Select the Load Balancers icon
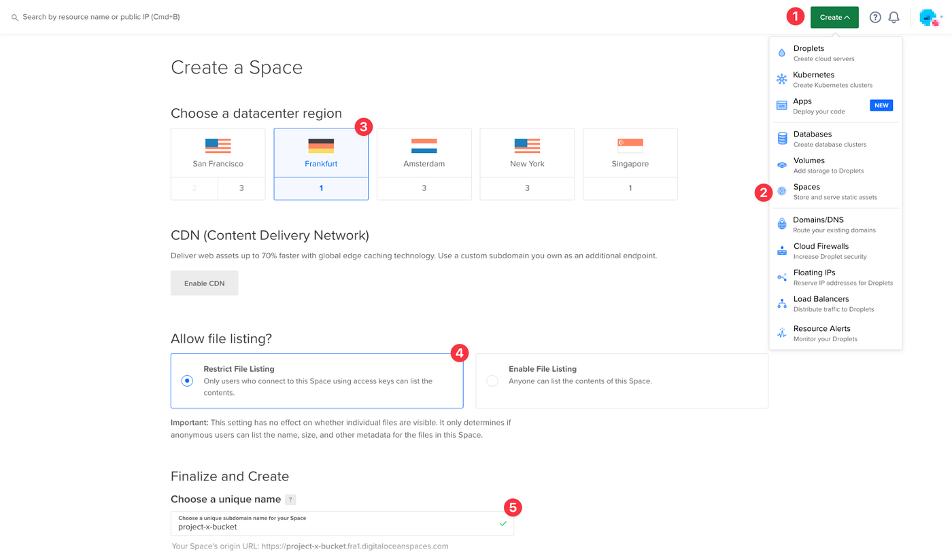The image size is (952, 560). pyautogui.click(x=782, y=302)
